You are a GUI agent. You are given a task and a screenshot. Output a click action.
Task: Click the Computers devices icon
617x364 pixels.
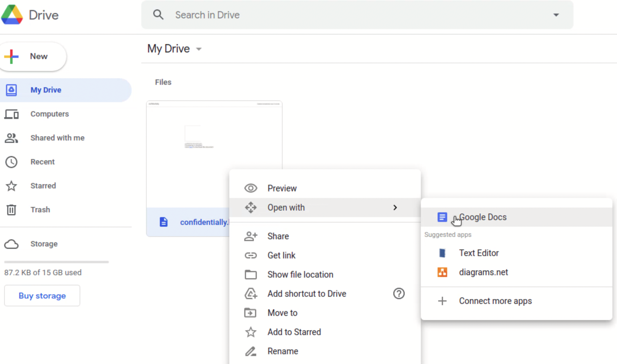point(12,114)
